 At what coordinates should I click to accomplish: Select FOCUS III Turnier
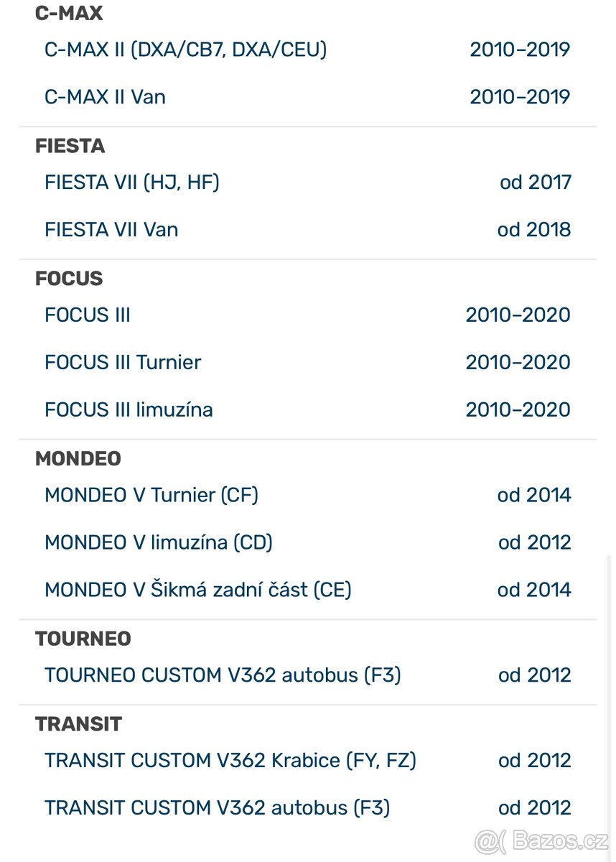122,362
